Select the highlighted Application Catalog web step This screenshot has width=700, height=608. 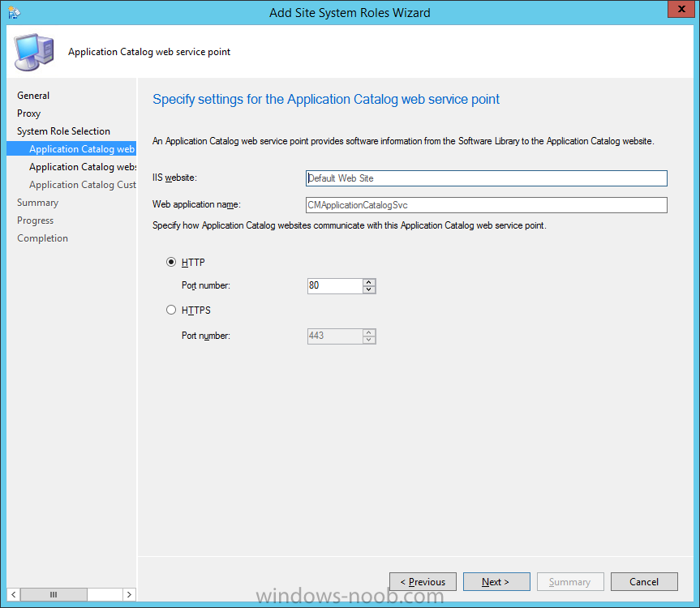pos(71,149)
